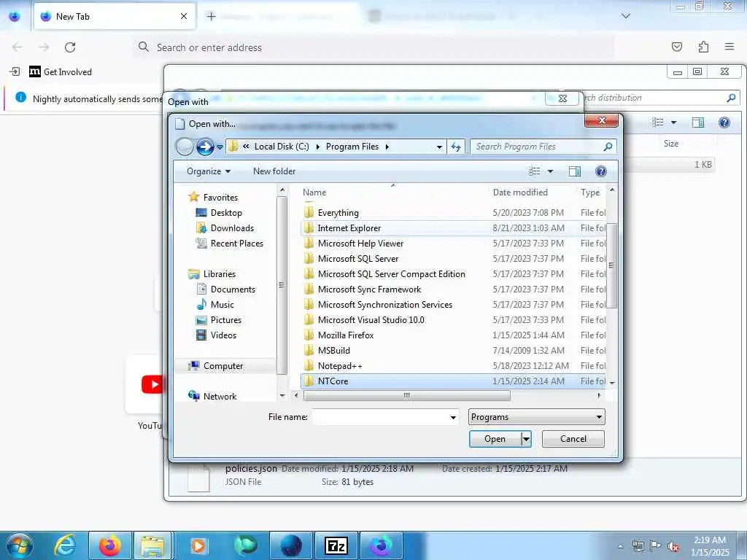Open Windows Media Player taskbar icon
The image size is (747, 560).
[198, 545]
